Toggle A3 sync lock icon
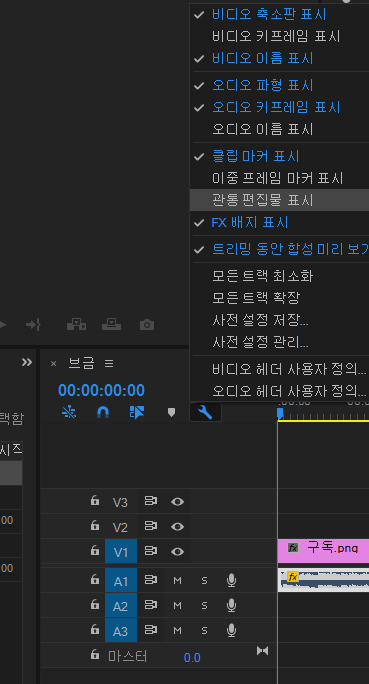This screenshot has width=369, height=684. (150, 629)
